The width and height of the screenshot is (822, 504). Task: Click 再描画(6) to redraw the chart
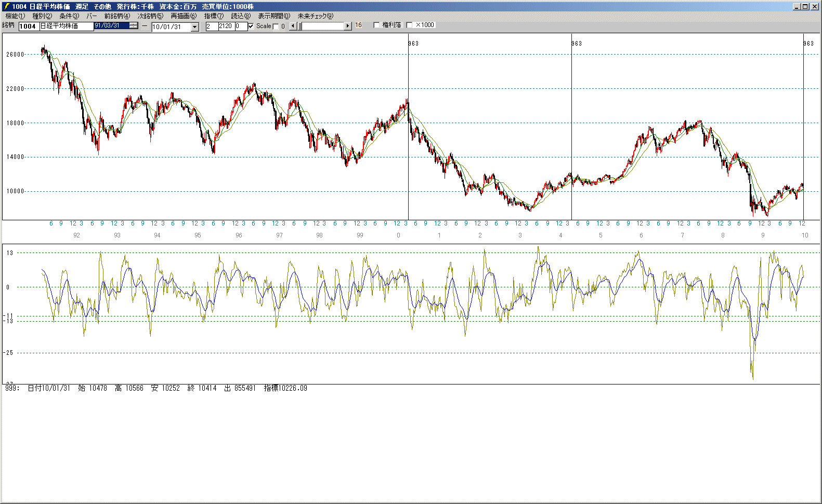[x=184, y=16]
